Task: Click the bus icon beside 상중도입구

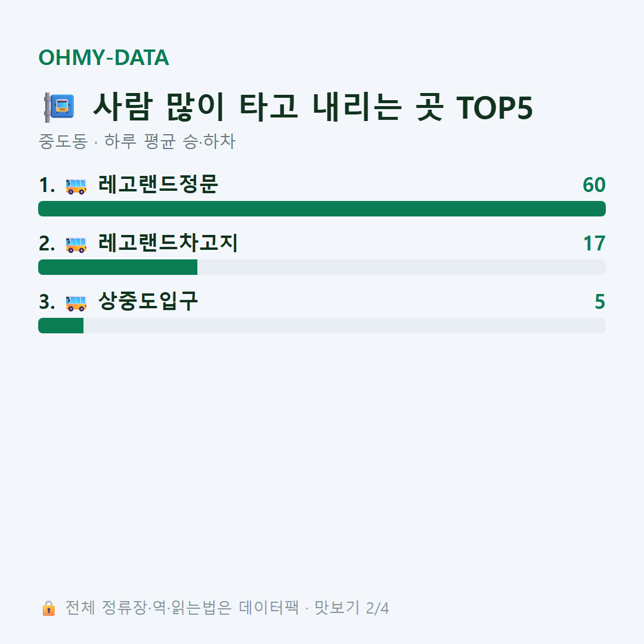Action: click(76, 303)
